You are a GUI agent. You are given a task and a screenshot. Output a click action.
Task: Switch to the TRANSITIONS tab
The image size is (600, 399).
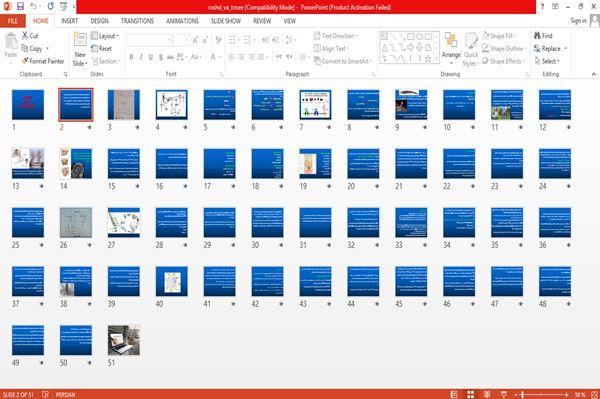coord(137,21)
